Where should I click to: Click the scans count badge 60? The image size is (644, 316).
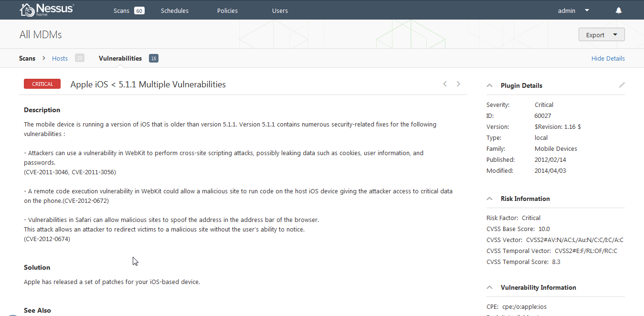tap(139, 11)
